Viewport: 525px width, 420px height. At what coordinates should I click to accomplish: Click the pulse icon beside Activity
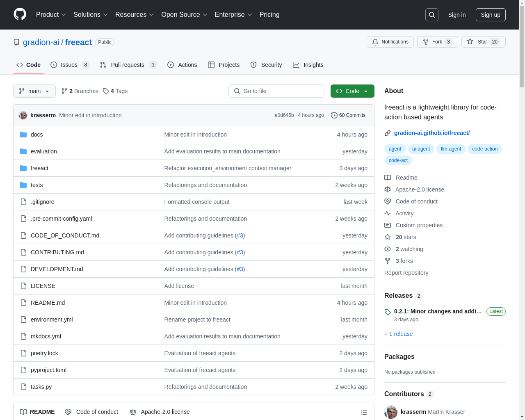point(388,213)
